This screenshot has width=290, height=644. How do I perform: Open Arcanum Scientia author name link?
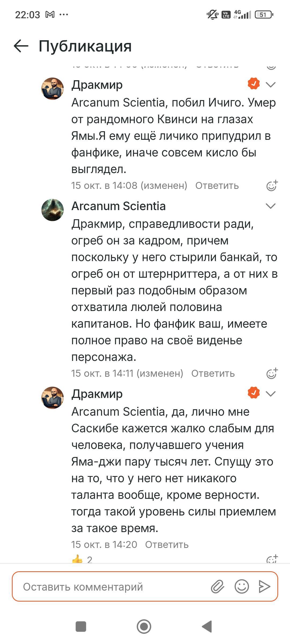click(x=118, y=206)
